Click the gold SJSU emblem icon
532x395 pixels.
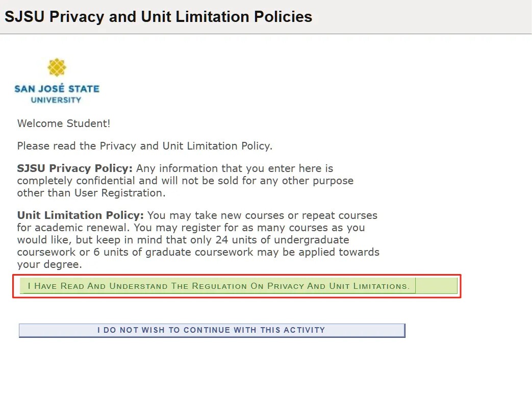click(57, 67)
